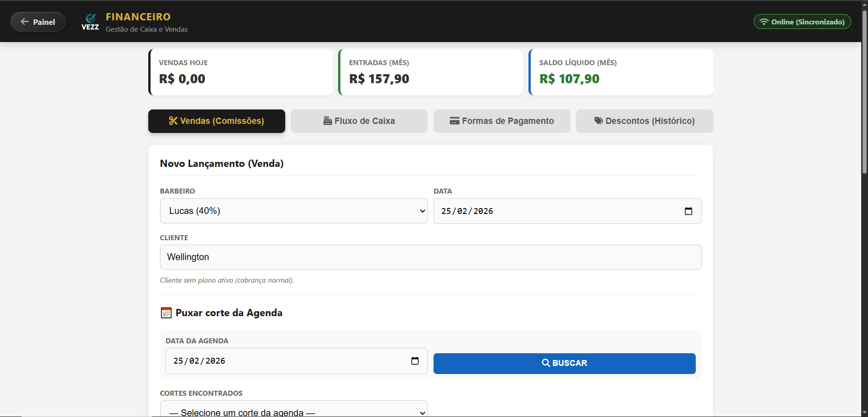The height and width of the screenshot is (417, 868).
Task: Go back using the Painel button
Action: point(38,22)
